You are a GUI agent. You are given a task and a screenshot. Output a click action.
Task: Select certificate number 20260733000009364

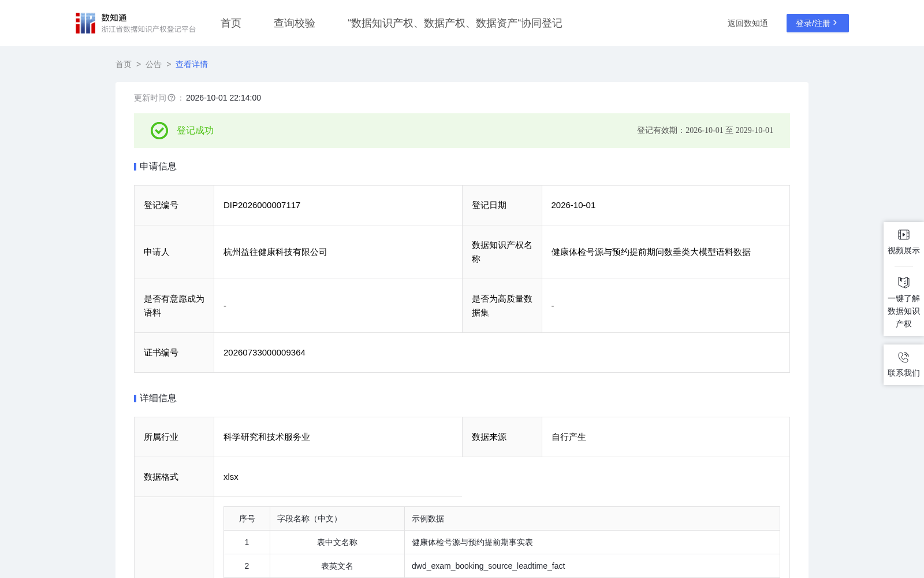[x=264, y=353]
